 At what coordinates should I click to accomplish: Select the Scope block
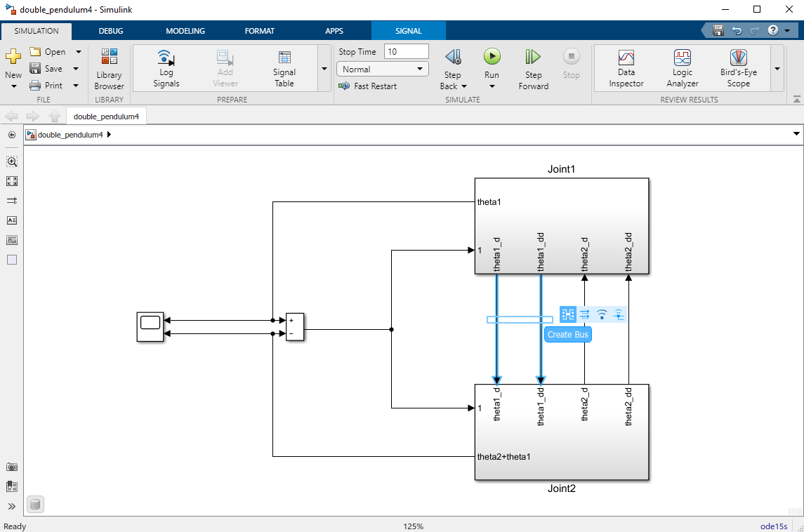(x=150, y=326)
